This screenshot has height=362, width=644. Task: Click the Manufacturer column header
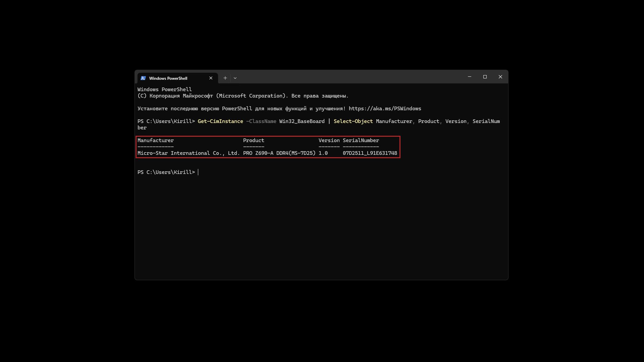[156, 140]
